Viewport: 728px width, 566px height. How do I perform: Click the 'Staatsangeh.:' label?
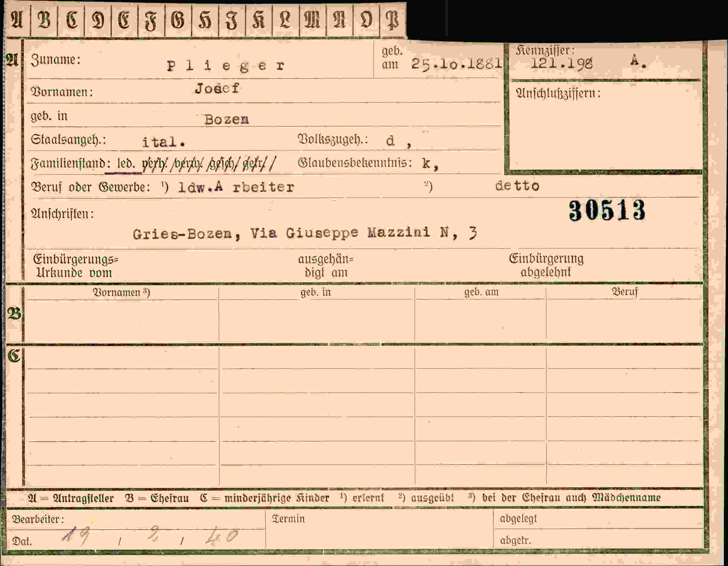coord(68,140)
